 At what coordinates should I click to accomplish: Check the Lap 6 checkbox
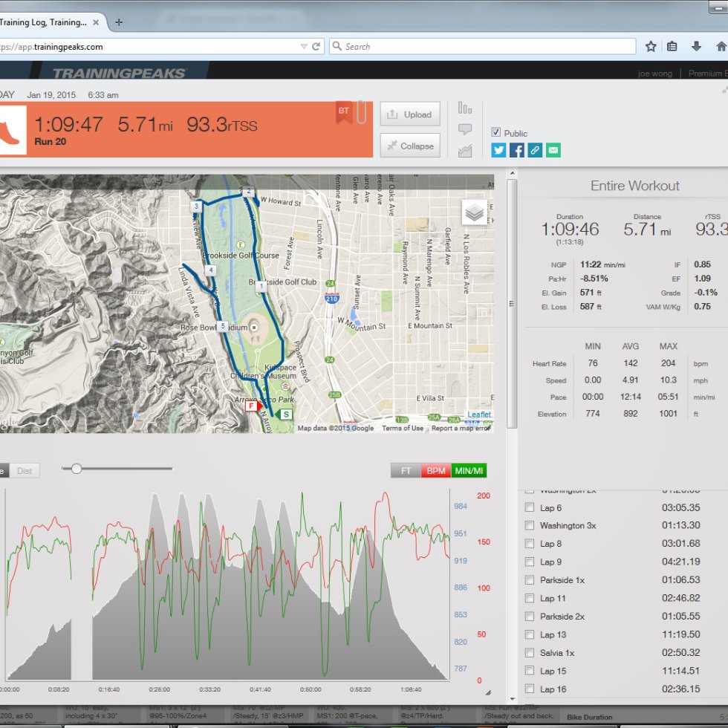530,508
